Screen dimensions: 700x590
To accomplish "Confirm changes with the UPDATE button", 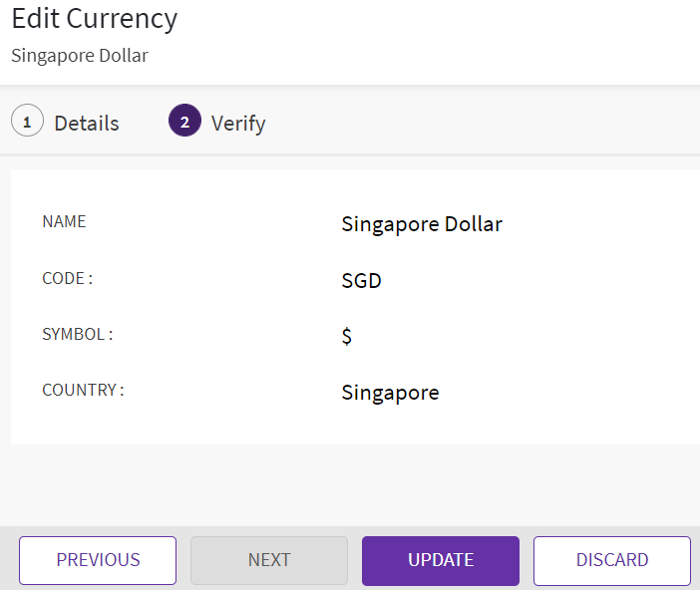I will (441, 560).
